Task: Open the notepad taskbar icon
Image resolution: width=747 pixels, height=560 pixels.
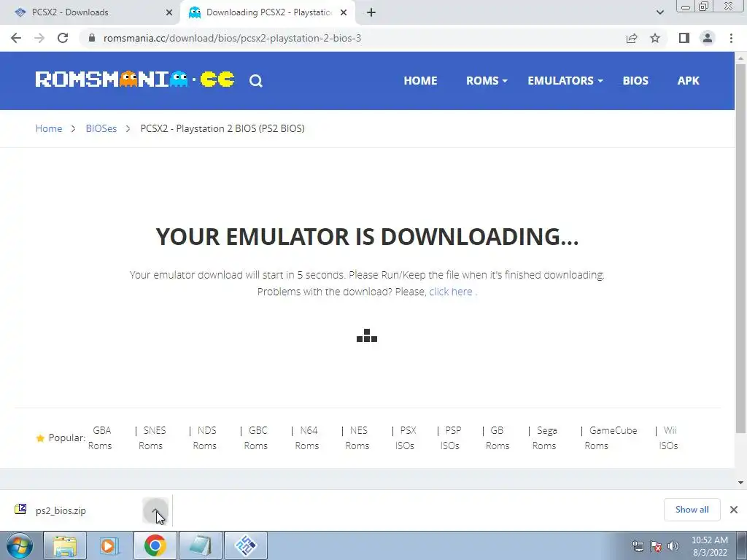Action: (x=200, y=545)
